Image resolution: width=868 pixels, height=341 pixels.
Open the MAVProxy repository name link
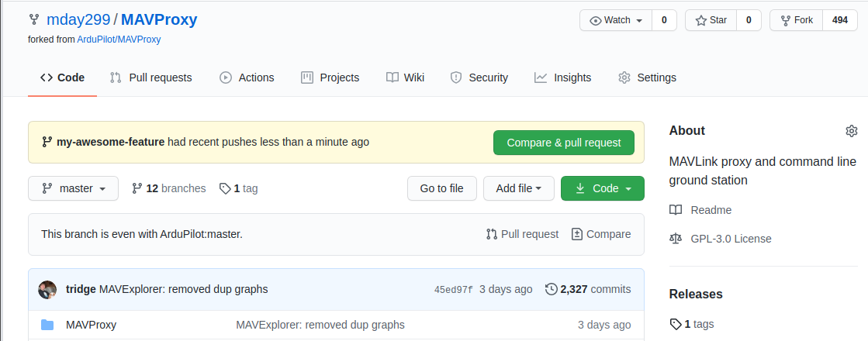pos(159,20)
